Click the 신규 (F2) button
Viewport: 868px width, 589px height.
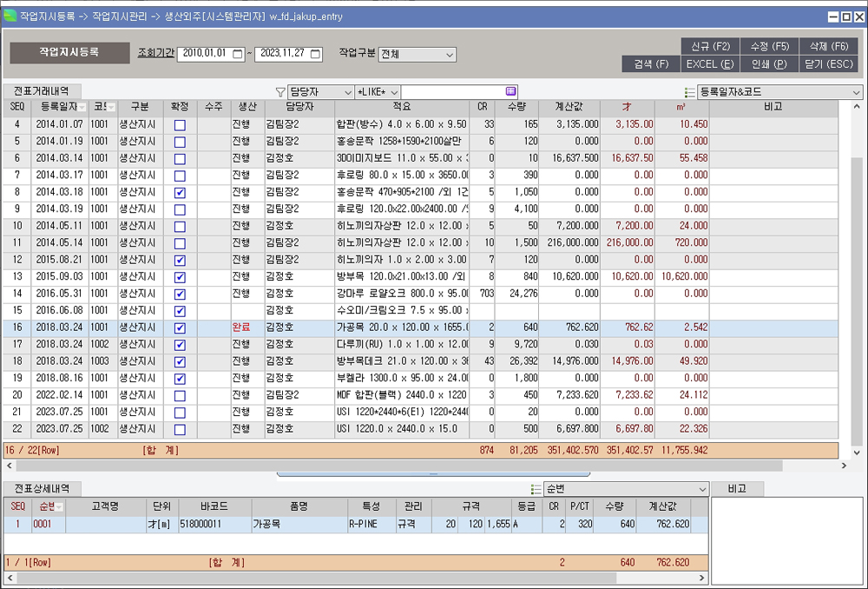(711, 46)
